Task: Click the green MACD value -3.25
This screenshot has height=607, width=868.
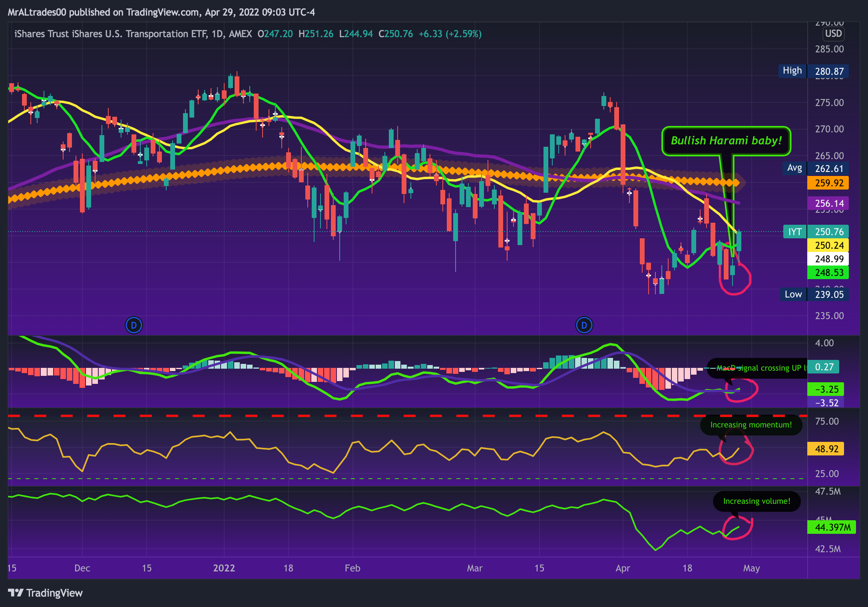Action: pyautogui.click(x=826, y=389)
